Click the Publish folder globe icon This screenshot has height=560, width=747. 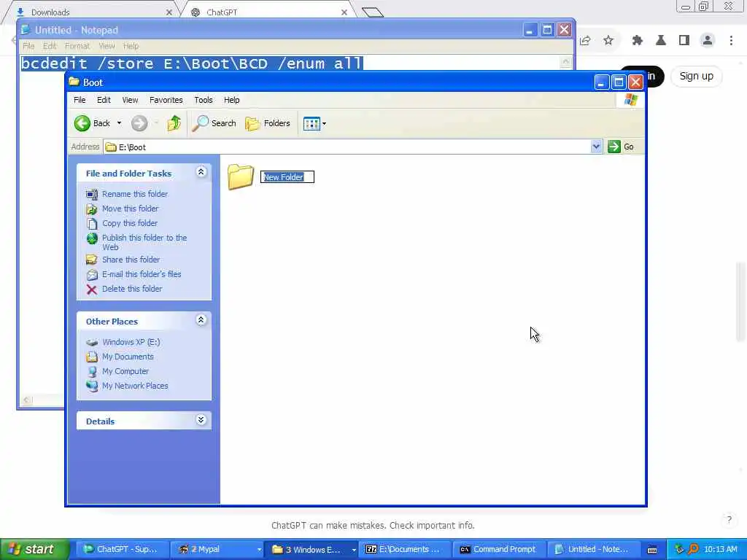coord(92,238)
